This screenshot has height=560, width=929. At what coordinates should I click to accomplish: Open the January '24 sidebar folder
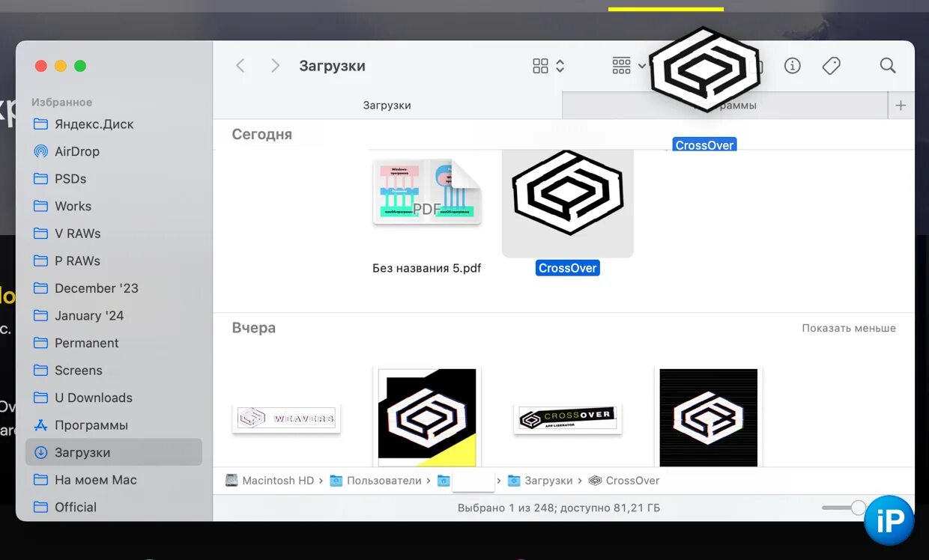(x=114, y=315)
